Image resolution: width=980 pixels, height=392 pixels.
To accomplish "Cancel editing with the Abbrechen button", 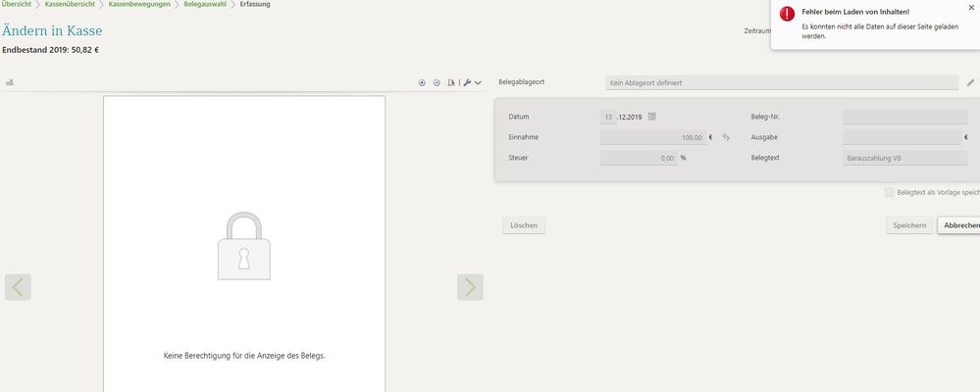I will (959, 225).
